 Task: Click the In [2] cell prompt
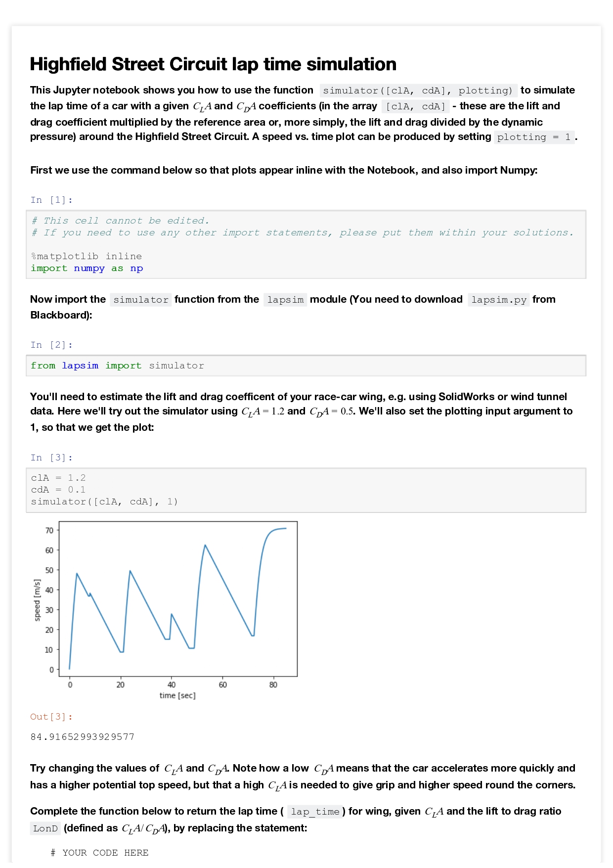coord(51,345)
